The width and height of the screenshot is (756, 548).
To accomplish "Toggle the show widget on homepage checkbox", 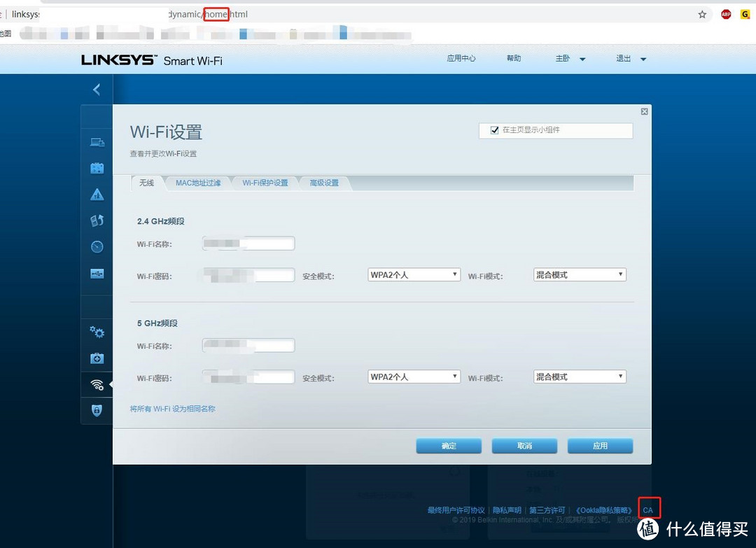I will [494, 130].
